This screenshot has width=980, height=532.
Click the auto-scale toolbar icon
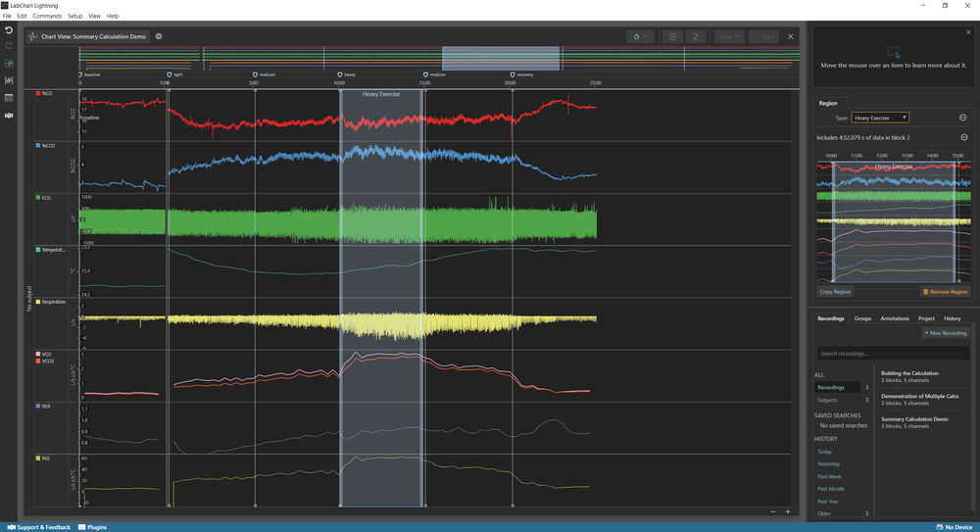(x=696, y=36)
